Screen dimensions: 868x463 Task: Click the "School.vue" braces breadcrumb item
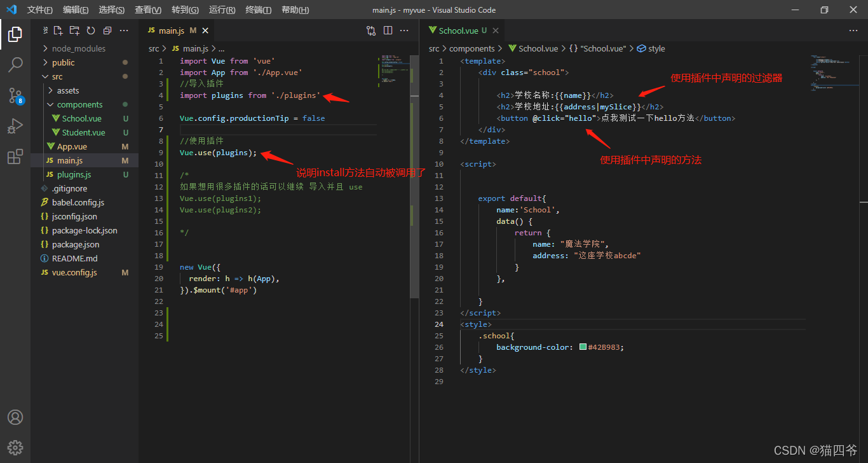point(597,48)
